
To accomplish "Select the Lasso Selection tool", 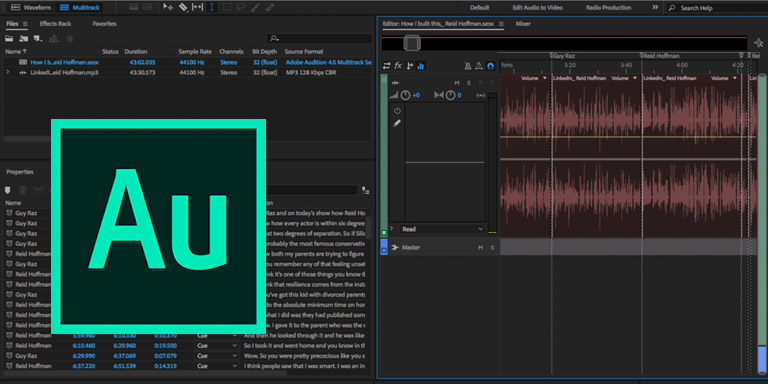I will [x=240, y=7].
